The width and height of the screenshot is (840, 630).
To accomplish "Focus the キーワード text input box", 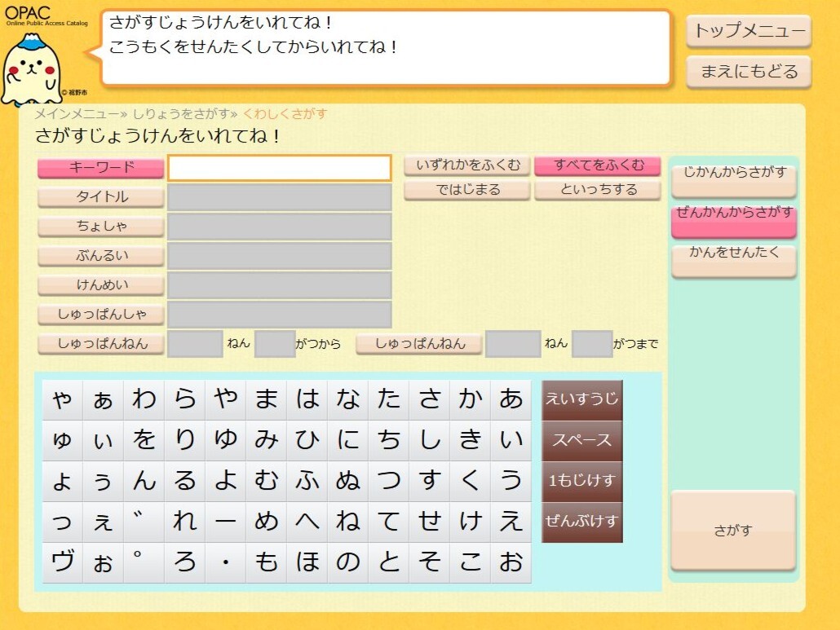I will click(x=280, y=168).
